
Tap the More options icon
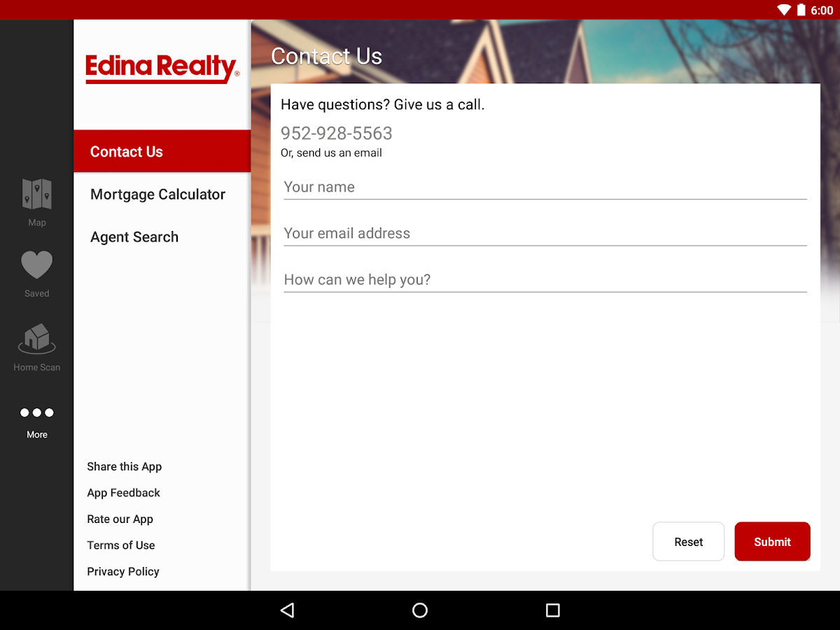(x=36, y=412)
